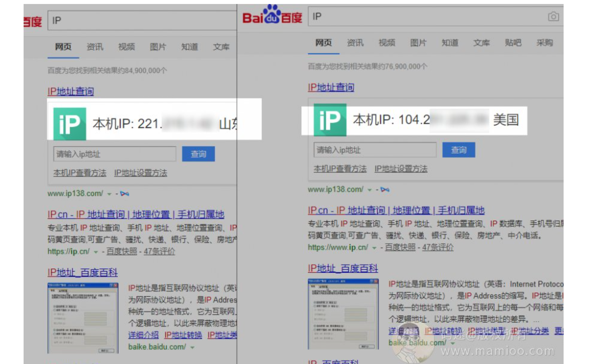Viewport: 604px width, 364px height.
Task: Open camera image search in right search box
Action: [x=554, y=16]
